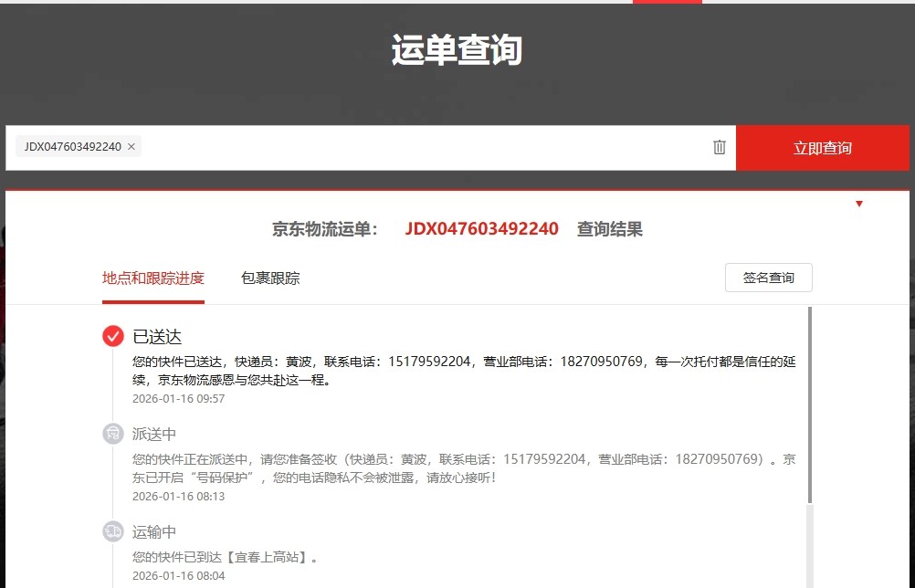
Task: Switch to the 地点和跟踪进度 tab
Action: click(152, 278)
